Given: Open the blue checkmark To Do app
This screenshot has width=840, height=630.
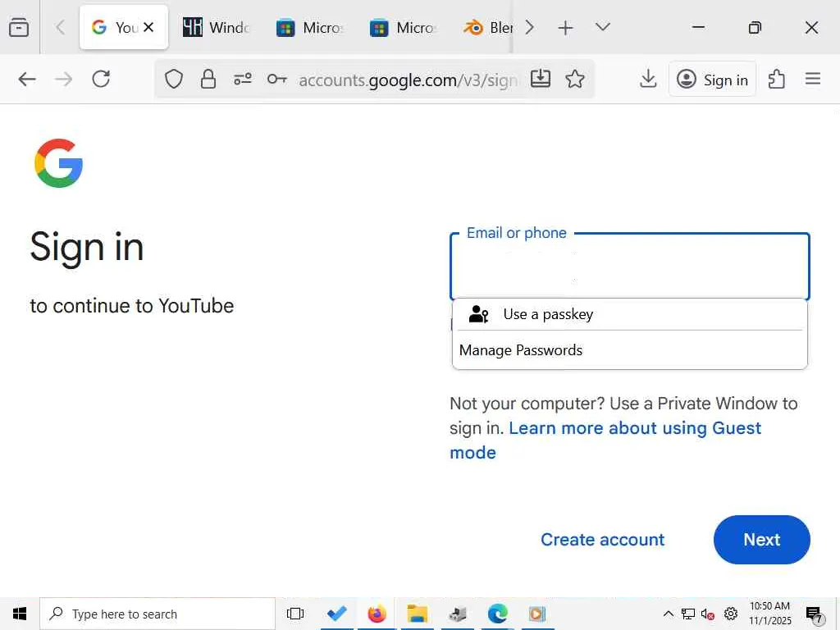Looking at the screenshot, I should coord(337,614).
